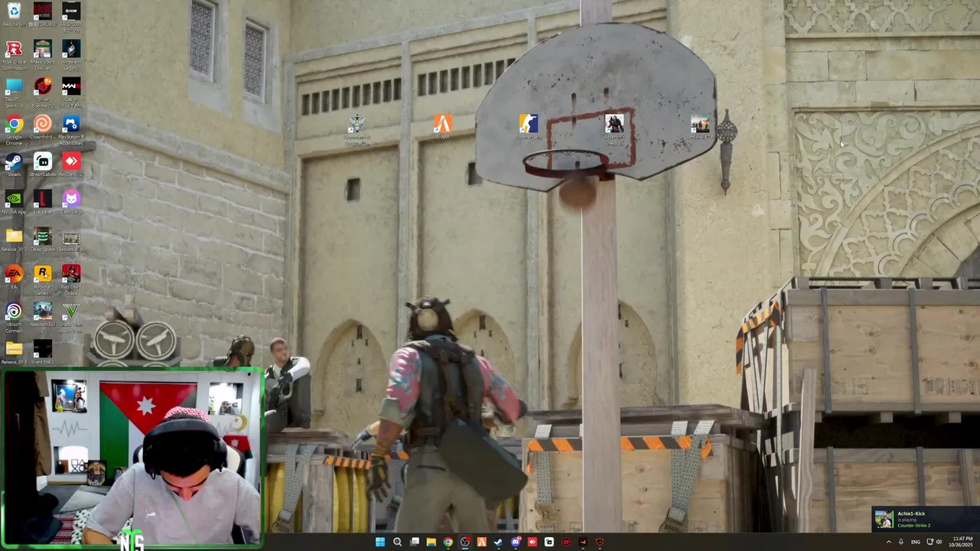
Task: Open Discord from the taskbar
Action: pyautogui.click(x=515, y=542)
